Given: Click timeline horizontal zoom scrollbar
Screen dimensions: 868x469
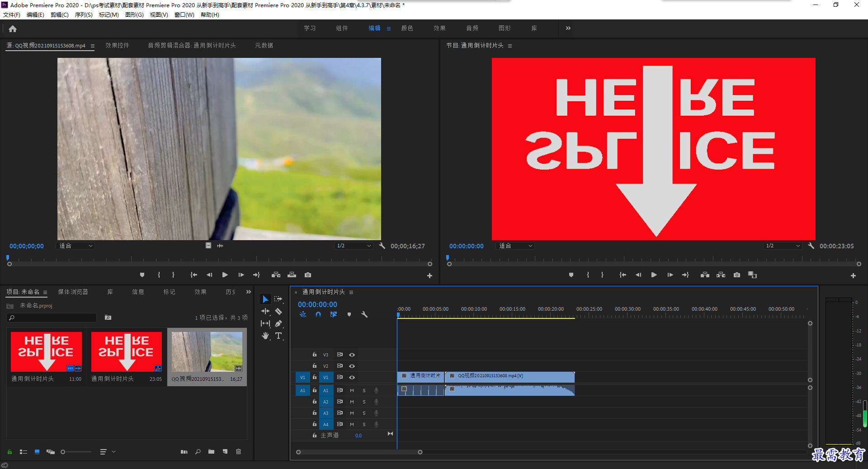Looking at the screenshot, I should [359, 452].
